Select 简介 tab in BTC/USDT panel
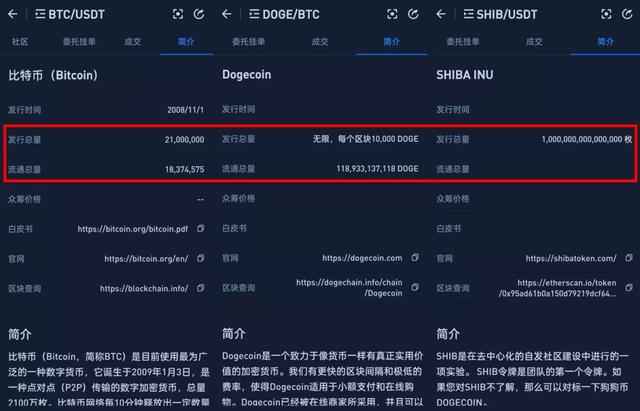640x411 pixels. 186,42
